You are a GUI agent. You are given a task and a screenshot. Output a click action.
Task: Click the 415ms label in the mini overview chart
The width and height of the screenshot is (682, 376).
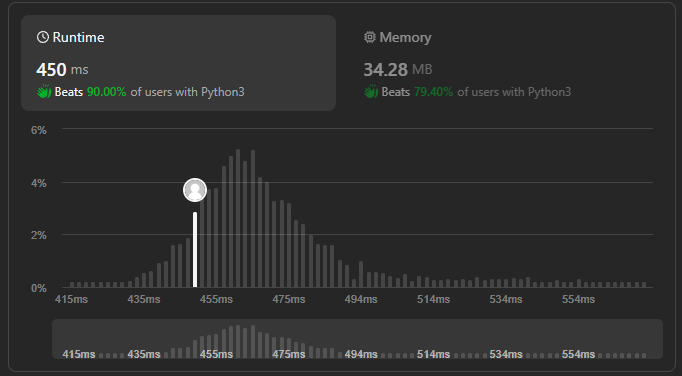tap(79, 354)
